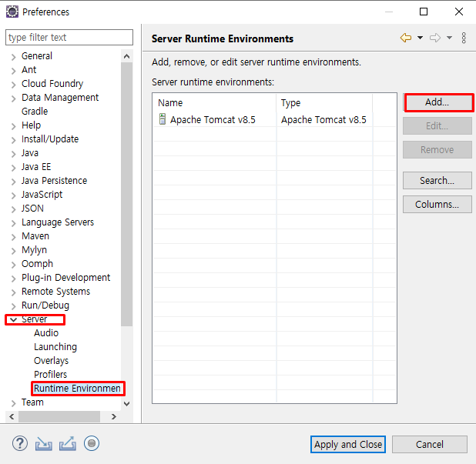Image resolution: width=476 pixels, height=464 pixels.
Task: Select Java Persistence in the tree
Action: 54,181
